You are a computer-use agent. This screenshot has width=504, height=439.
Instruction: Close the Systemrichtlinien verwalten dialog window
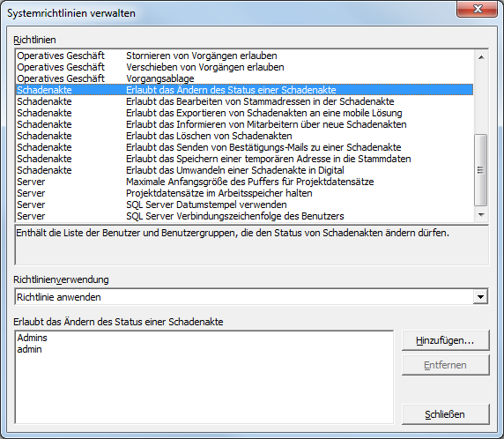(477, 10)
